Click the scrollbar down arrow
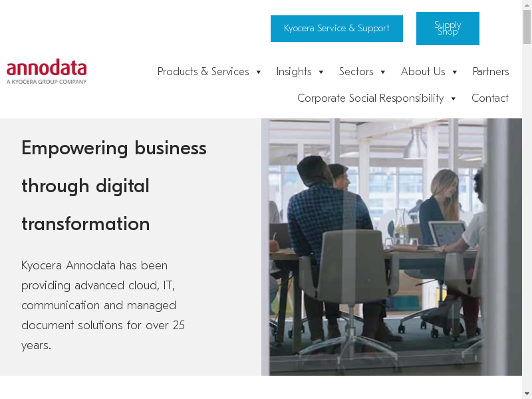This screenshot has width=532, height=399. tap(527, 394)
